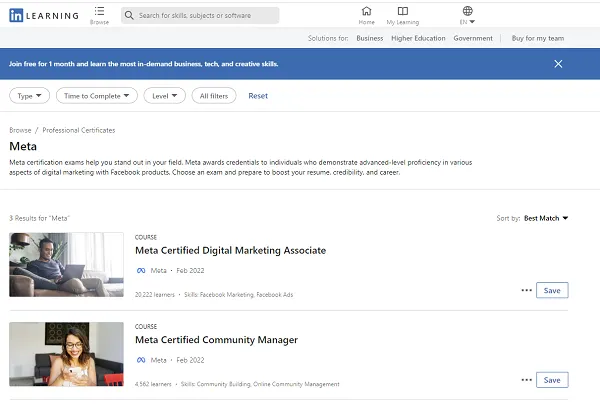Click Meta logo under Community Manager
Screen dimensions: 600x404
click(141, 360)
